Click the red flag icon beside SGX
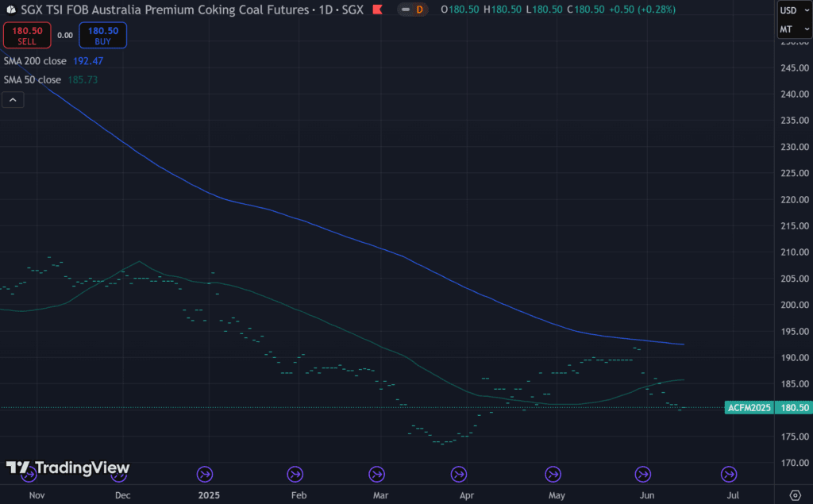 (377, 10)
